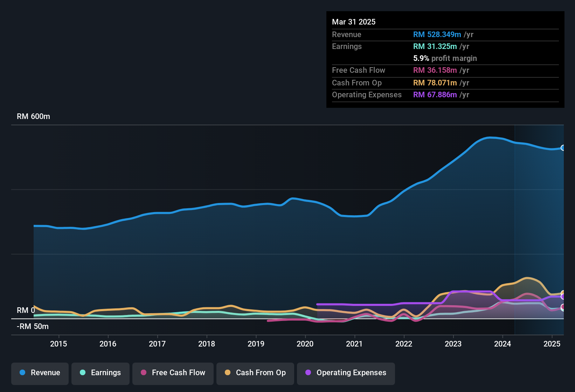Click the teal Earnings legend dot icon
This screenshot has height=392, width=575.
(82, 373)
